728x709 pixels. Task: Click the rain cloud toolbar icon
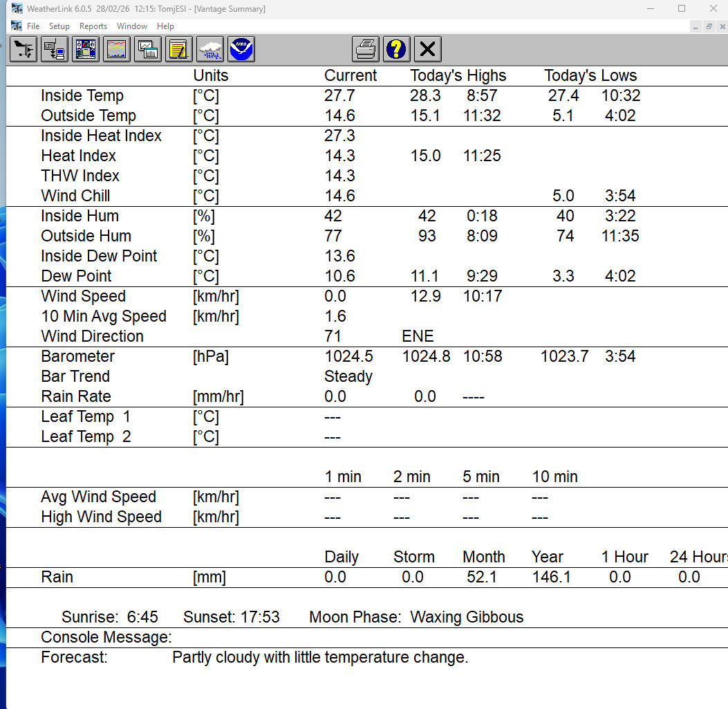[x=210, y=50]
